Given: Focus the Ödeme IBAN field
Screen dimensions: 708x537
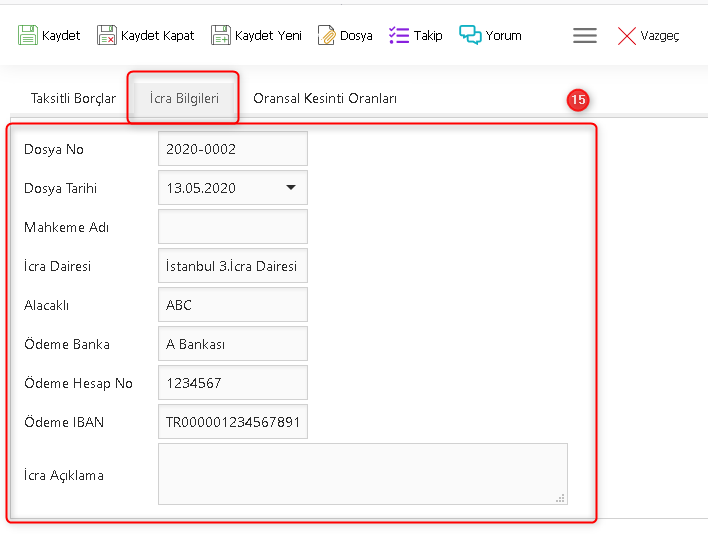Looking at the screenshot, I should (232, 422).
